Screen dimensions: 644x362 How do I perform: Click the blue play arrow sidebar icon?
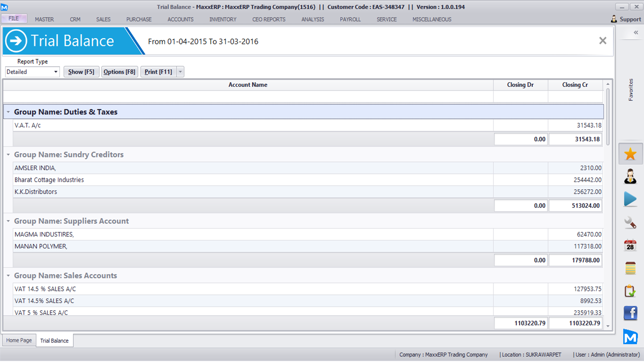(630, 199)
